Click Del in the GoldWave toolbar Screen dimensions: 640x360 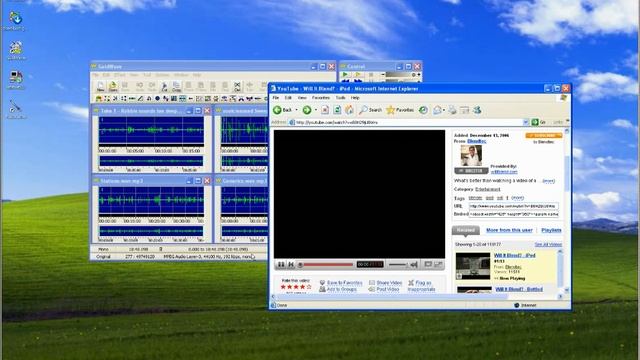(x=237, y=86)
